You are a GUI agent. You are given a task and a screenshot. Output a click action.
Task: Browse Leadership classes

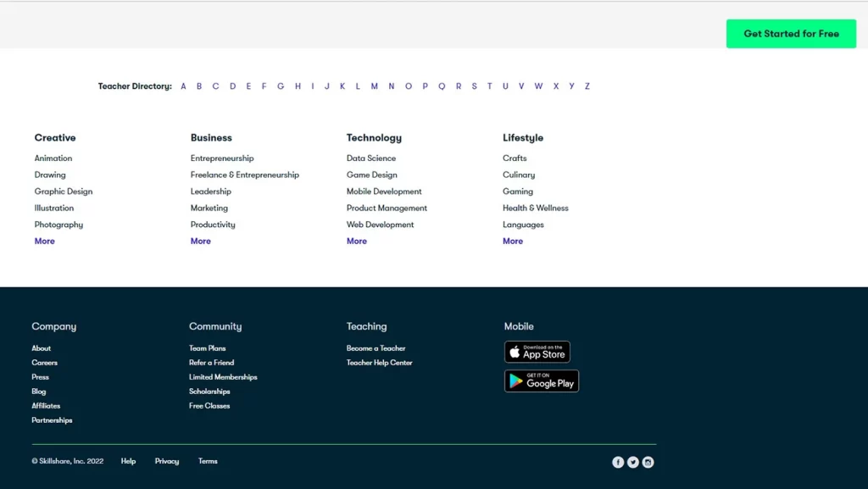(211, 192)
